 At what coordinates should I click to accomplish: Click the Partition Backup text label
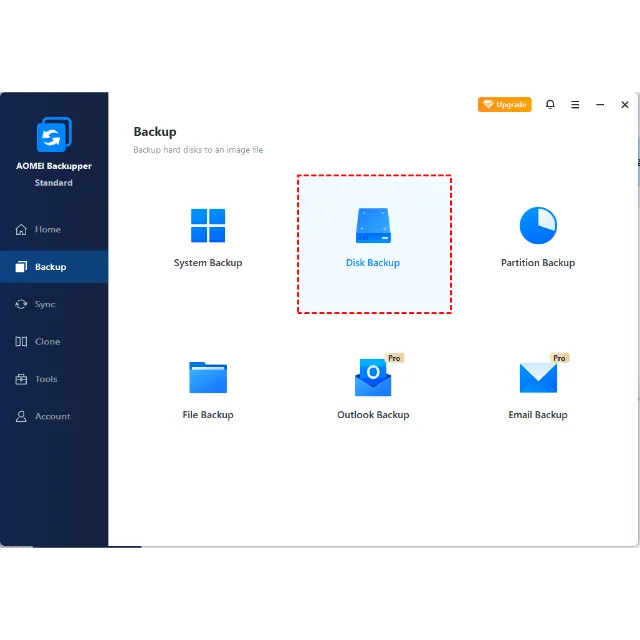(x=538, y=263)
